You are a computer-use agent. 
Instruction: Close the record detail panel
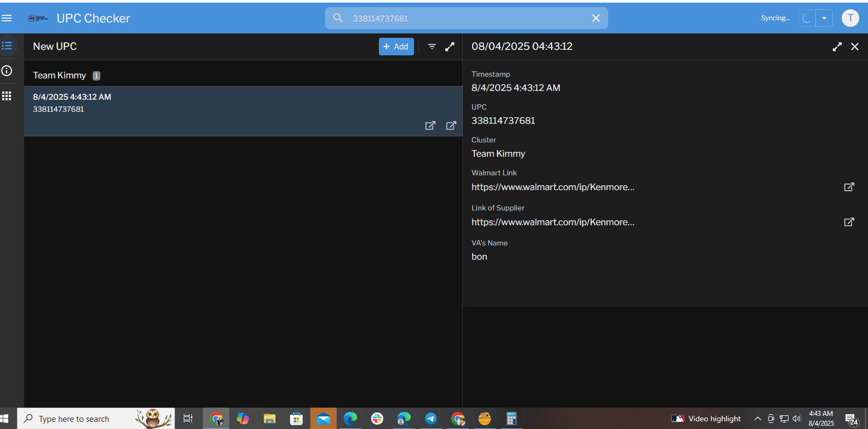tap(855, 47)
